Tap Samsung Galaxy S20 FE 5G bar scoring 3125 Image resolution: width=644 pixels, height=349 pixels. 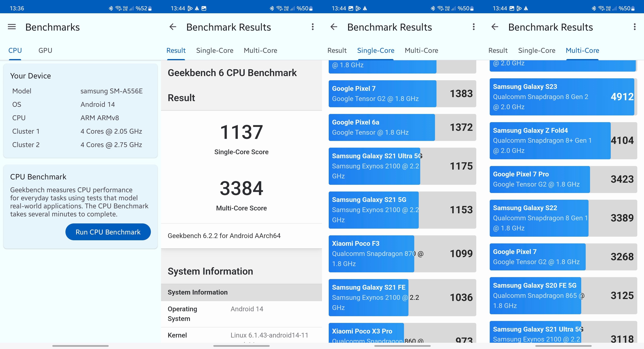[x=563, y=296]
